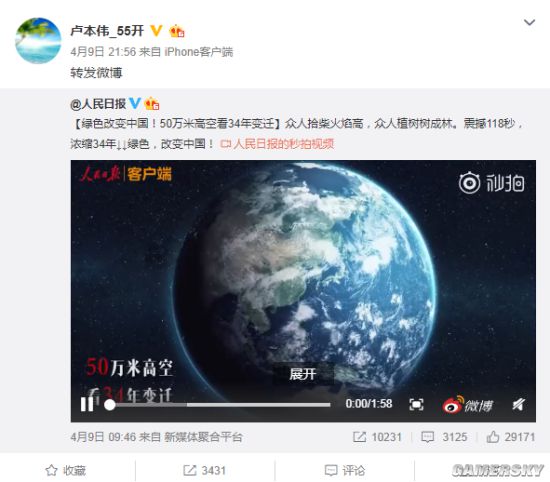The width and height of the screenshot is (550, 482).
Task: Open the chevron dropdown of the post
Action: [529, 22]
